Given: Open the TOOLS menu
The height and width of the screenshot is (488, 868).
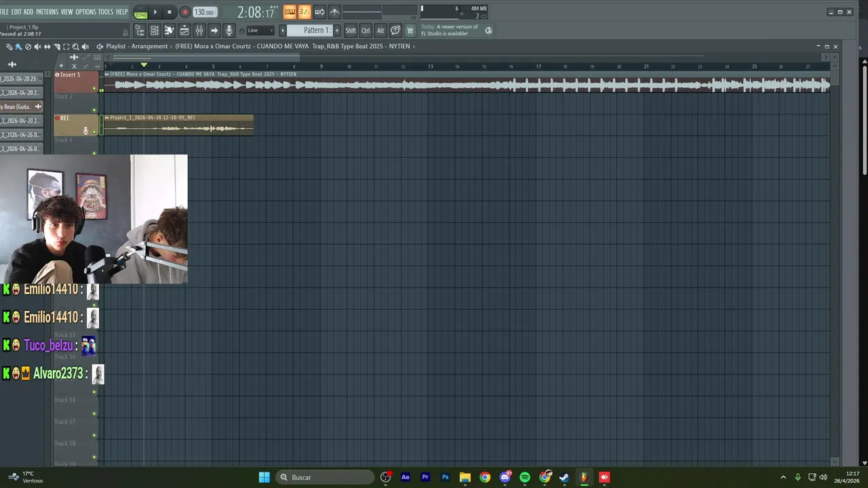Looking at the screenshot, I should point(106,12).
